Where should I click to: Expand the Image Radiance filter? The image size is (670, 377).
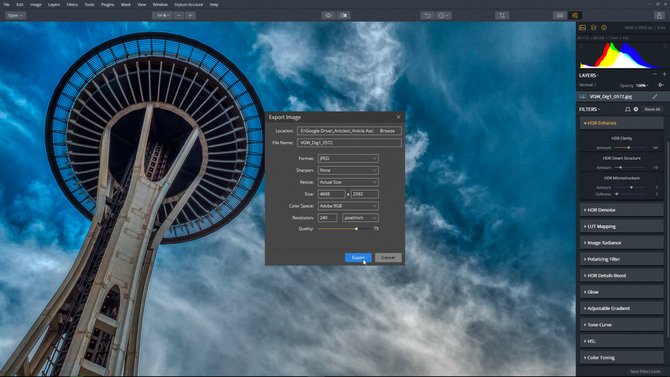621,243
